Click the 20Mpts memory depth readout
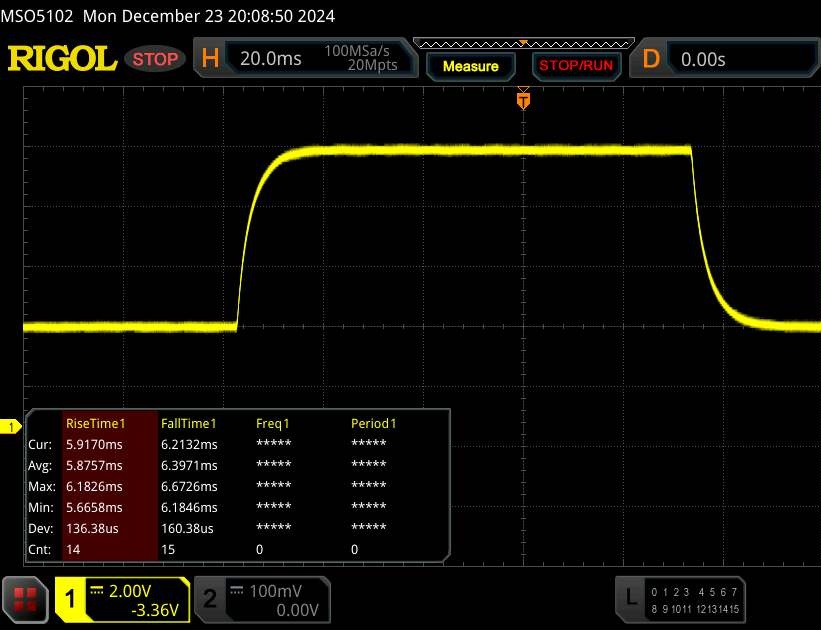Screen dimensions: 821x630 coord(372,65)
